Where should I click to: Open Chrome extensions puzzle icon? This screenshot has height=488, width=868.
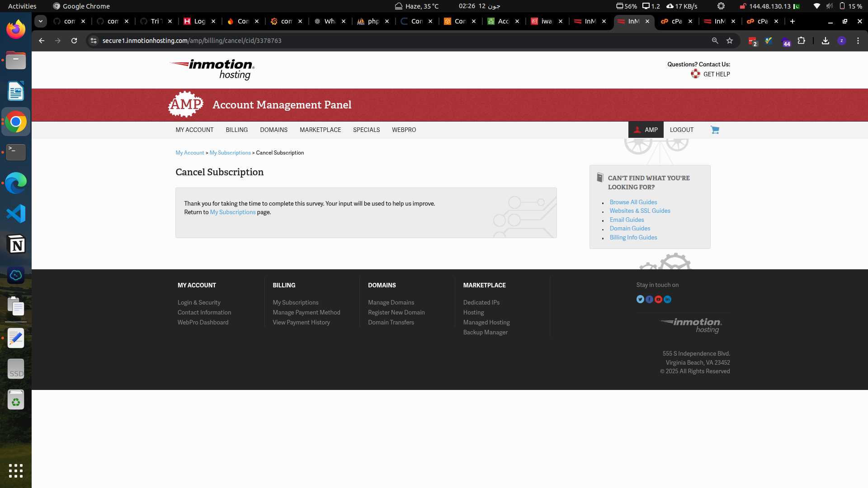[x=802, y=41]
